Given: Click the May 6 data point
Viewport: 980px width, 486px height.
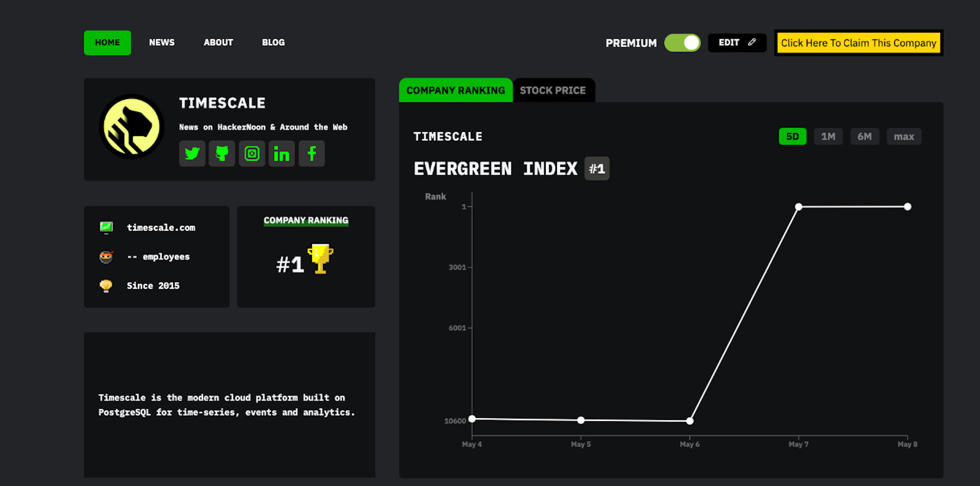Looking at the screenshot, I should click(689, 421).
